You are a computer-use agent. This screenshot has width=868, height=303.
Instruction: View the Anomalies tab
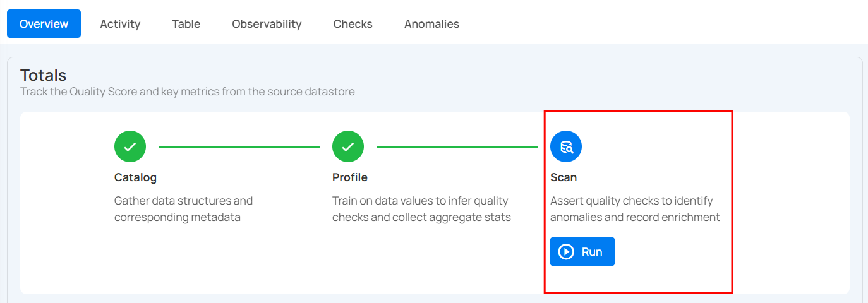tap(431, 24)
